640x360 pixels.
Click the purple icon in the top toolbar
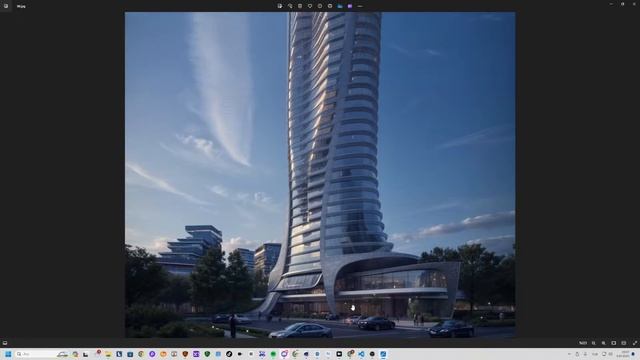pyautogui.click(x=350, y=6)
